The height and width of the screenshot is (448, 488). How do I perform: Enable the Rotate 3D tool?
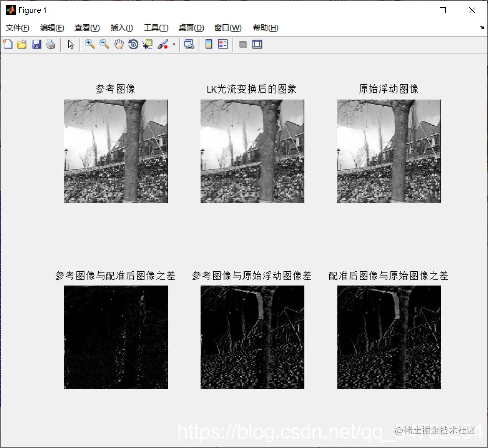[x=133, y=44]
